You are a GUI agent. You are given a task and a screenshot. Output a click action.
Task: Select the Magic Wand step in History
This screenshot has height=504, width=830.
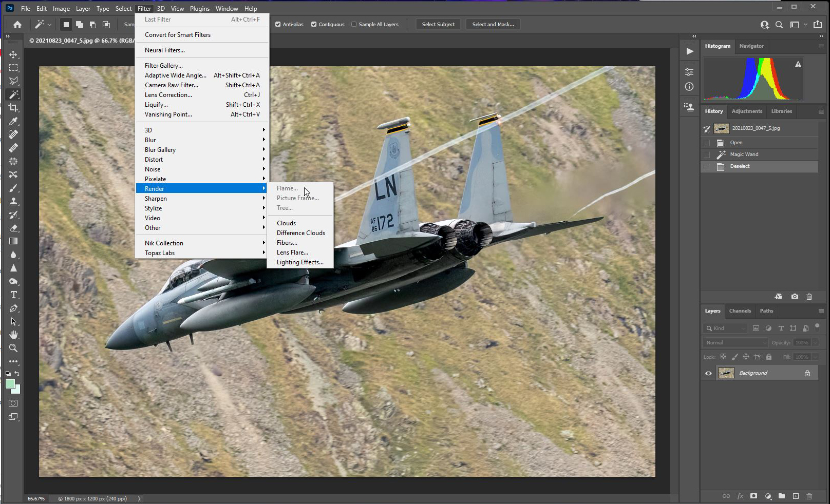pos(745,154)
